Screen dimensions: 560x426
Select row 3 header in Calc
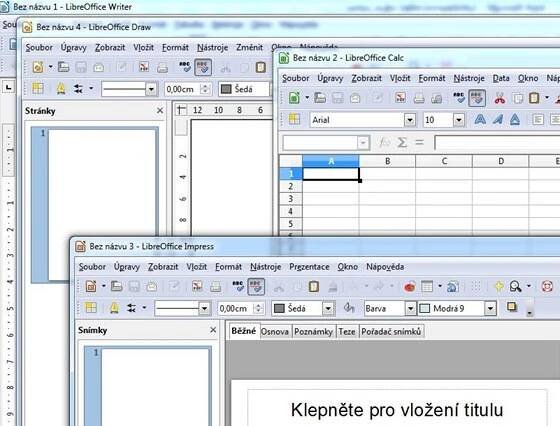(290, 199)
